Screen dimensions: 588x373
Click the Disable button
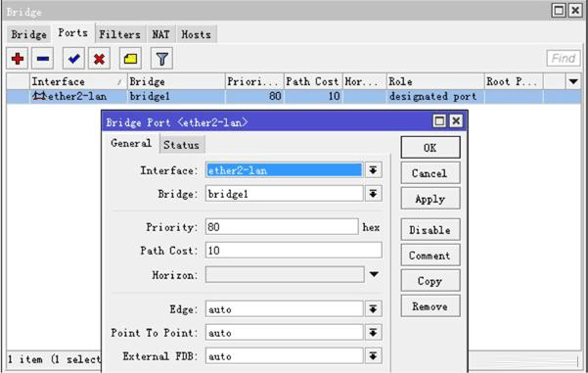coord(430,230)
